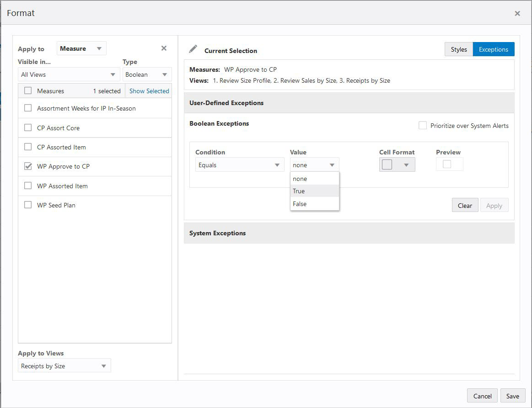Viewport: 532px width, 408px height.
Task: Click Cancel at the dialog bottom
Action: pos(482,396)
